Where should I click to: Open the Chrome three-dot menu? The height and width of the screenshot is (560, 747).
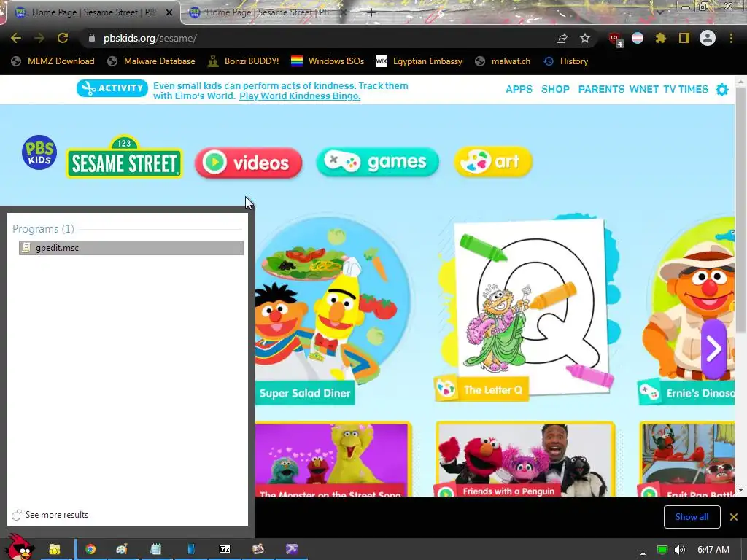pos(731,38)
